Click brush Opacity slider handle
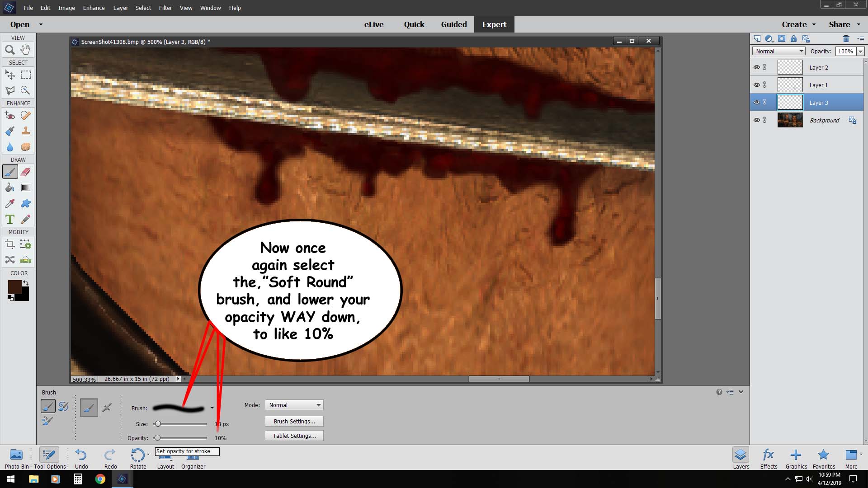This screenshot has height=488, width=868. click(157, 438)
